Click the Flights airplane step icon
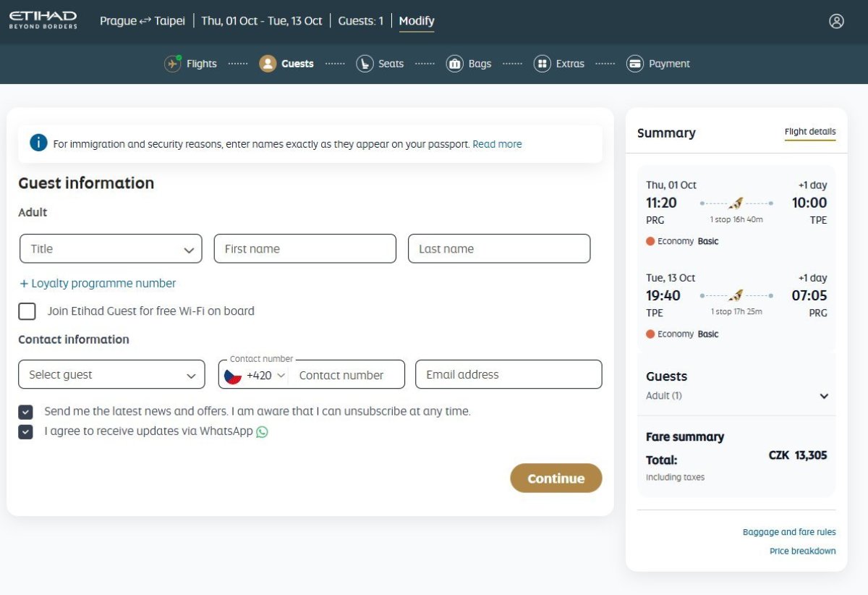Screen dimensions: 868x595 tap(173, 64)
